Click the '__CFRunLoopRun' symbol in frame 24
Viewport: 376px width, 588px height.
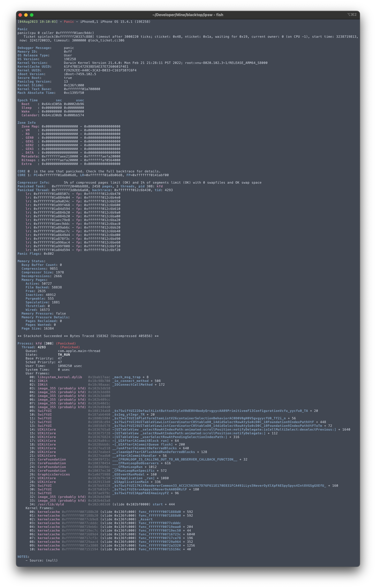[128, 467]
